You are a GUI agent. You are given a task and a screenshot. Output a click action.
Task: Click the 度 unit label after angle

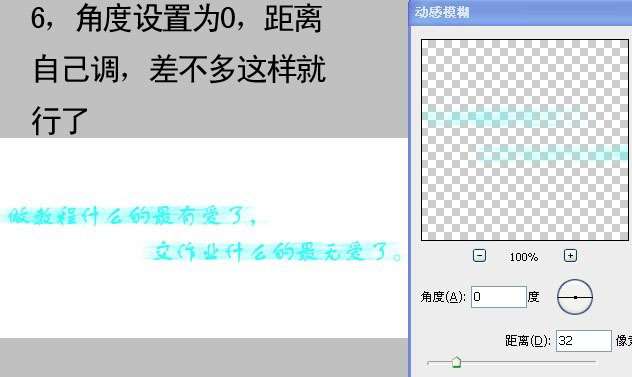tap(534, 297)
